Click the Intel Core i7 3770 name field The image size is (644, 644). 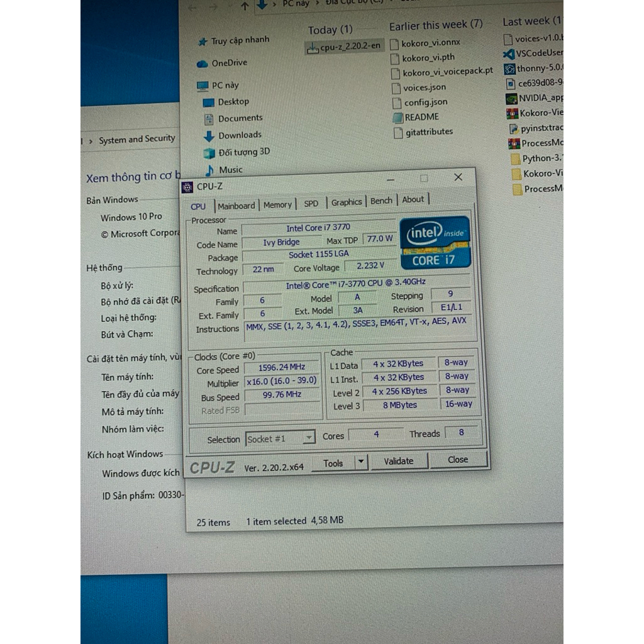[x=318, y=228]
